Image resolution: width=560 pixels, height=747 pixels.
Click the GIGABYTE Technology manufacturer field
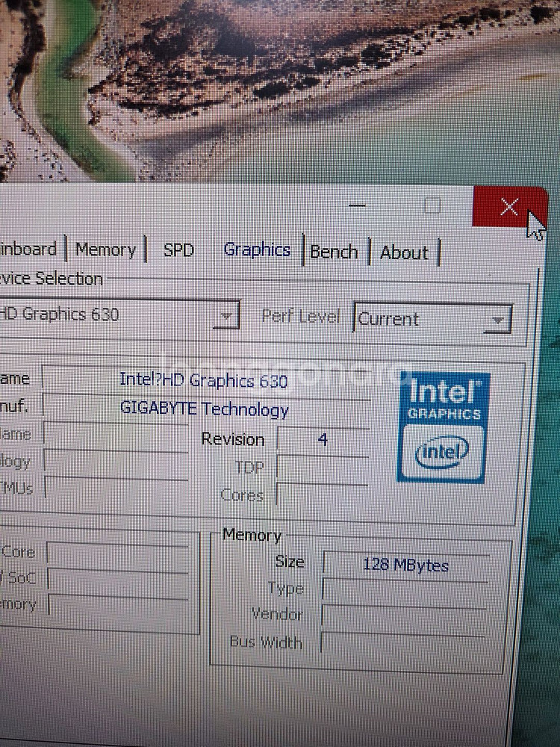pos(206,409)
